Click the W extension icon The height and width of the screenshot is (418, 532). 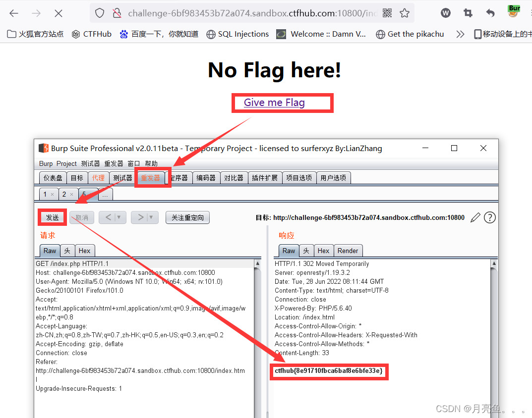coord(446,13)
